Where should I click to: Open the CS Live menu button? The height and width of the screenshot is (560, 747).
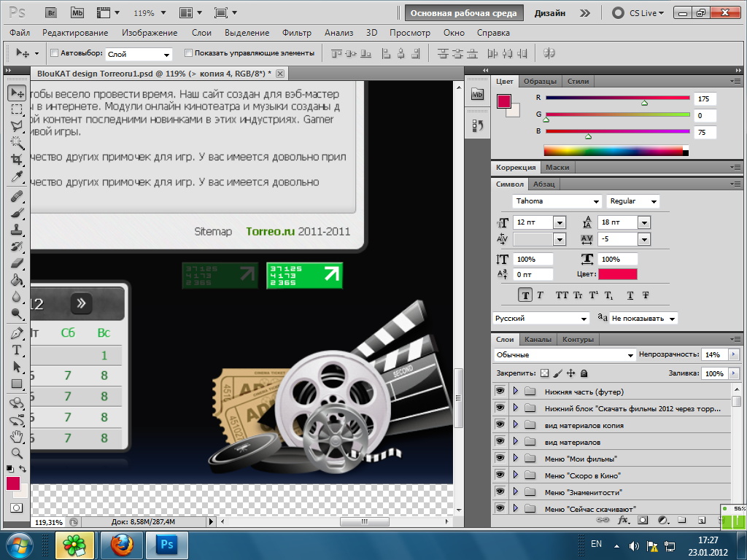tap(638, 13)
